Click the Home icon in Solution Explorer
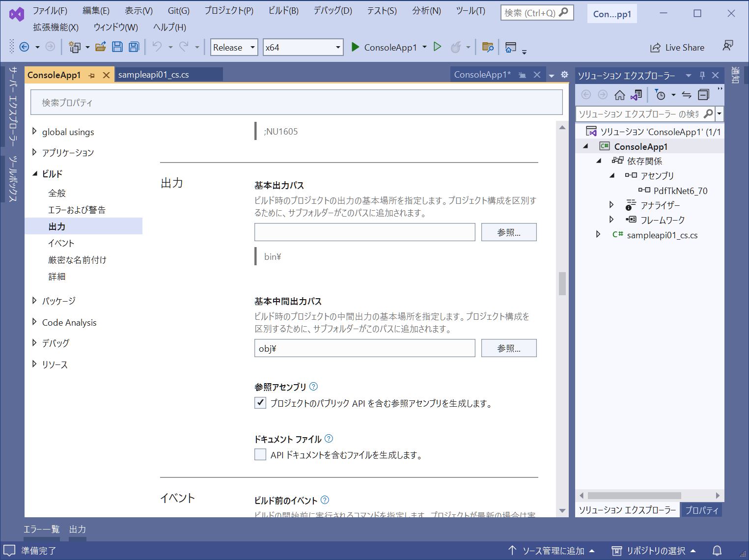The height and width of the screenshot is (560, 749). pos(620,95)
